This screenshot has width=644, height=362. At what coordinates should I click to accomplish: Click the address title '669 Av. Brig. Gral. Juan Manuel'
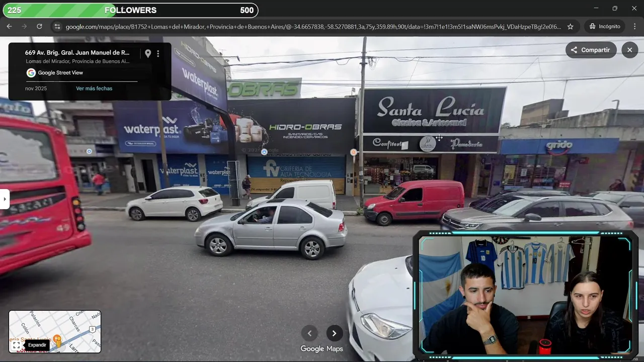pos(77,52)
